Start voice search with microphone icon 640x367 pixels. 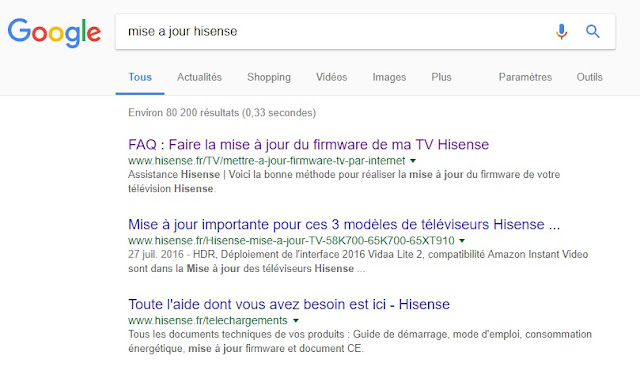(x=562, y=31)
